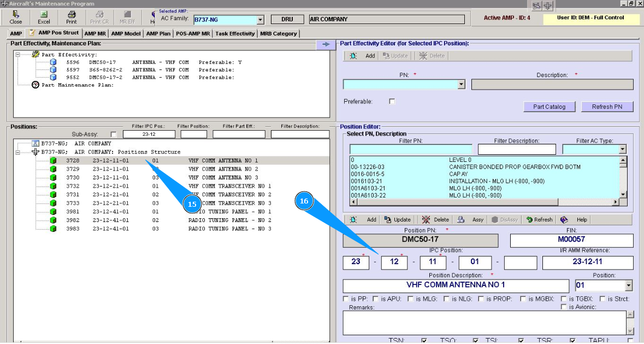Click the Delete icon in Position Editor

(426, 219)
